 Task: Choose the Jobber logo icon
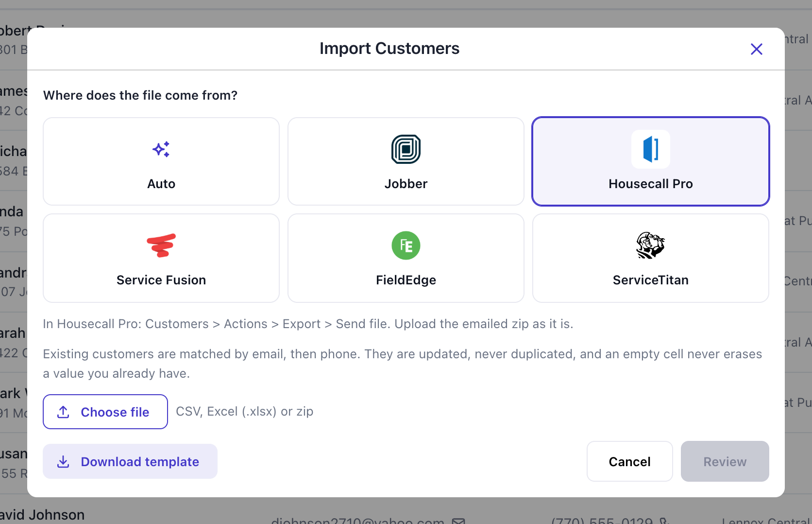click(x=406, y=149)
